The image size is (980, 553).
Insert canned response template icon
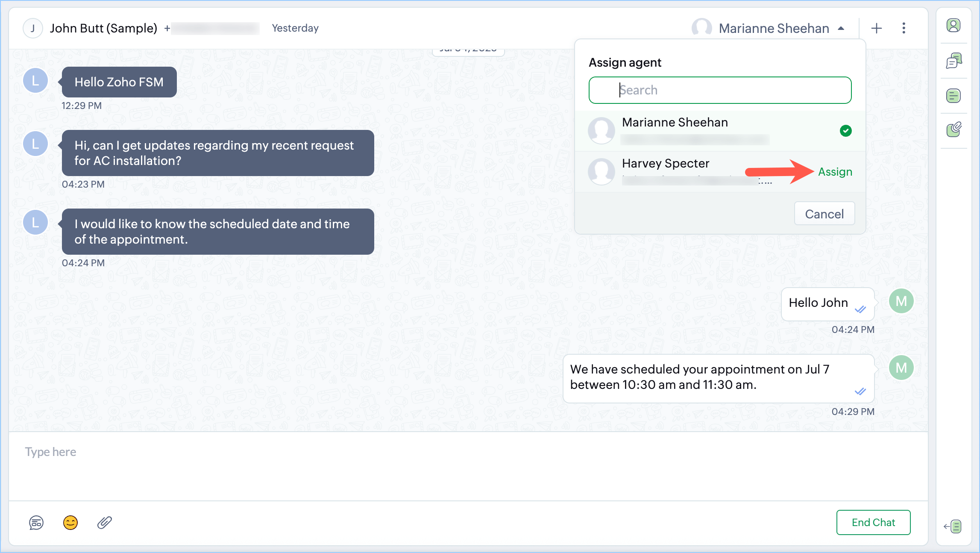36,522
